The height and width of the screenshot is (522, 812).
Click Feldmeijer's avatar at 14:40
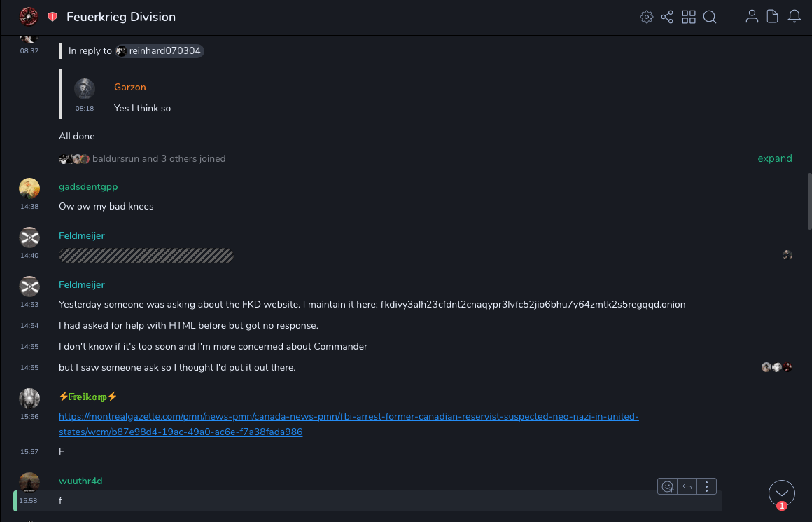coord(29,238)
